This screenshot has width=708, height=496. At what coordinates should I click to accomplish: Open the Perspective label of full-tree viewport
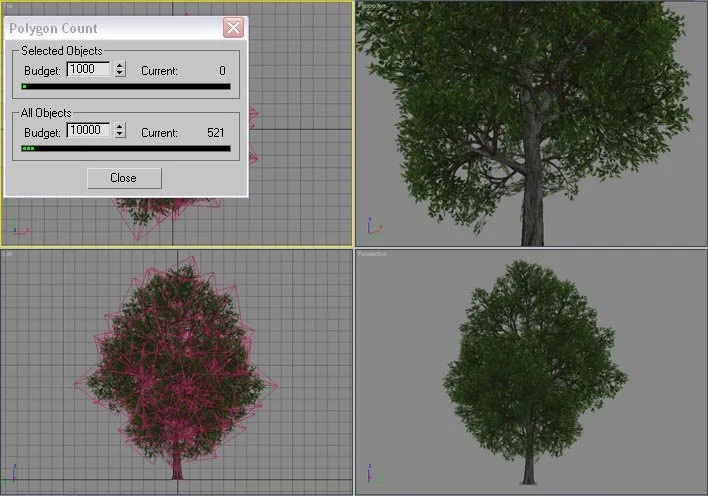point(372,254)
